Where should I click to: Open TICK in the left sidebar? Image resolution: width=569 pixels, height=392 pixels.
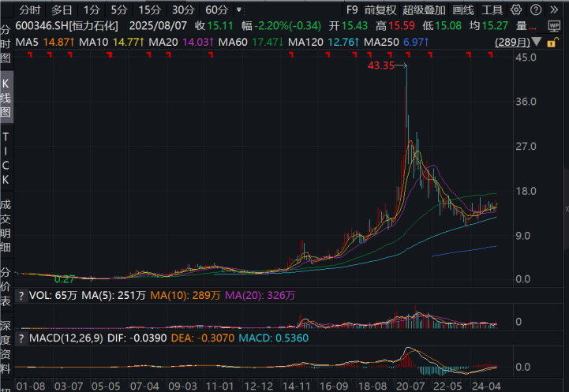[x=6, y=158]
